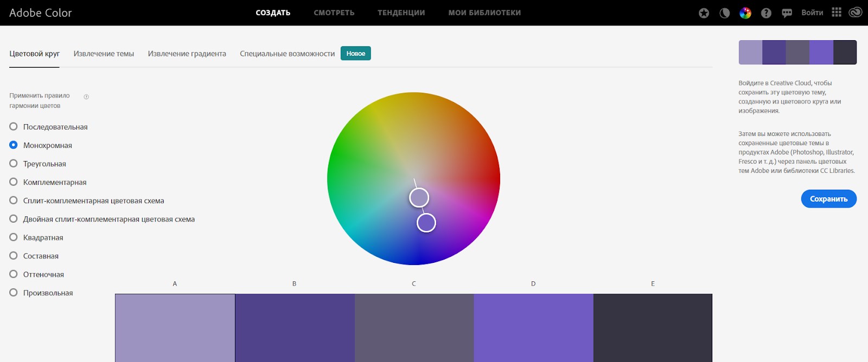Click column label E above swatches
The width and height of the screenshot is (868, 362).
click(653, 283)
